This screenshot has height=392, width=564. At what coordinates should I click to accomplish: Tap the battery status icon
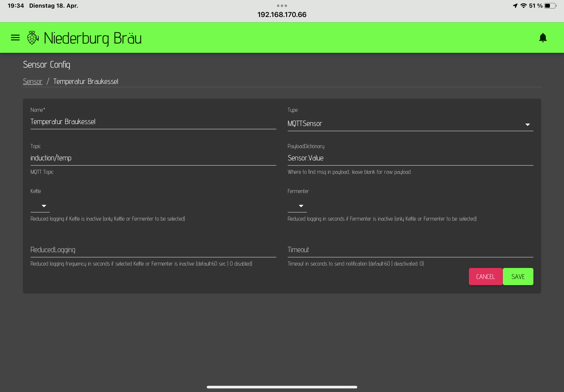[550, 6]
